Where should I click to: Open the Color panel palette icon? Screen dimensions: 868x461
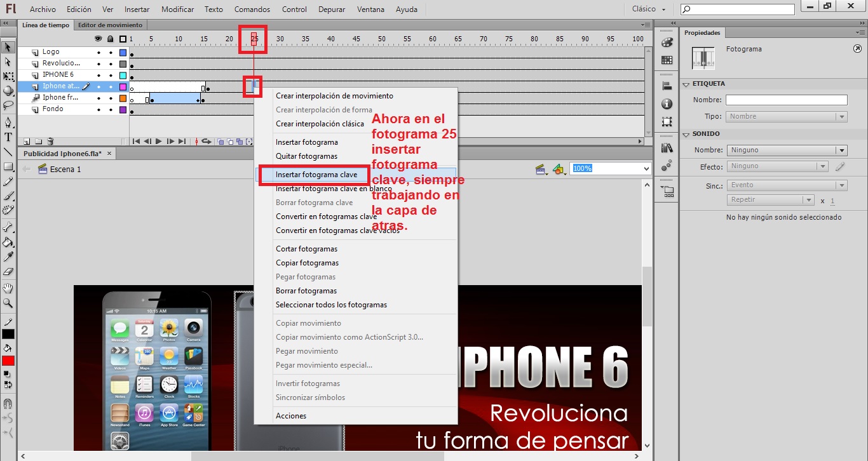(667, 43)
